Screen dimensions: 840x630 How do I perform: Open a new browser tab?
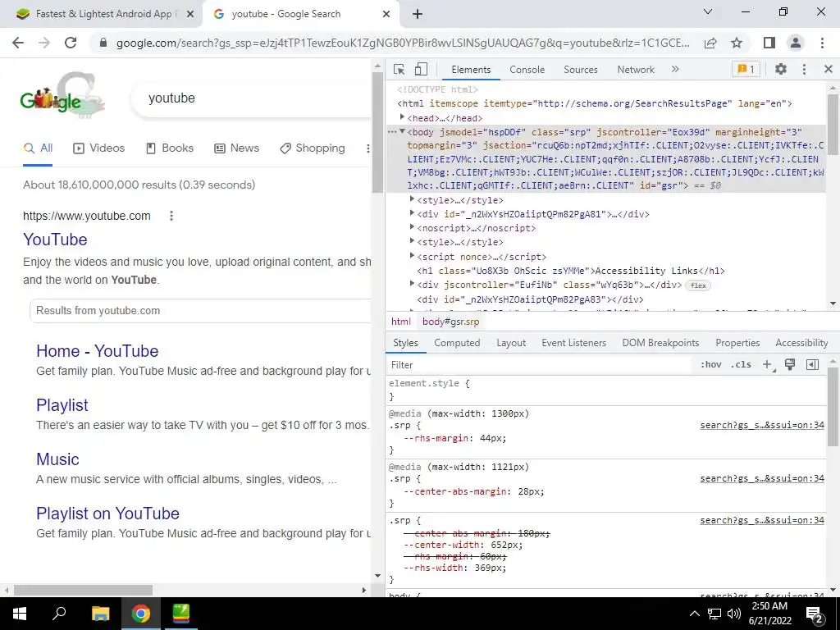click(418, 15)
